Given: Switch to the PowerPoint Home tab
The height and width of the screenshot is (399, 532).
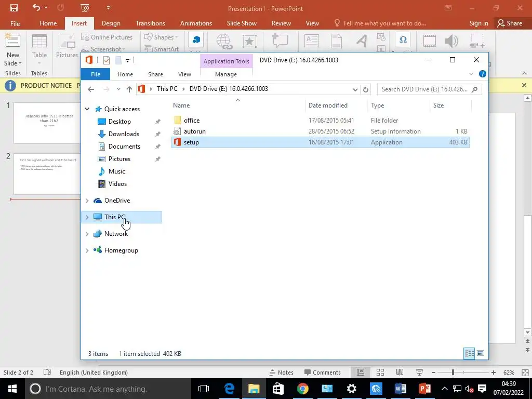Looking at the screenshot, I should pos(48,23).
